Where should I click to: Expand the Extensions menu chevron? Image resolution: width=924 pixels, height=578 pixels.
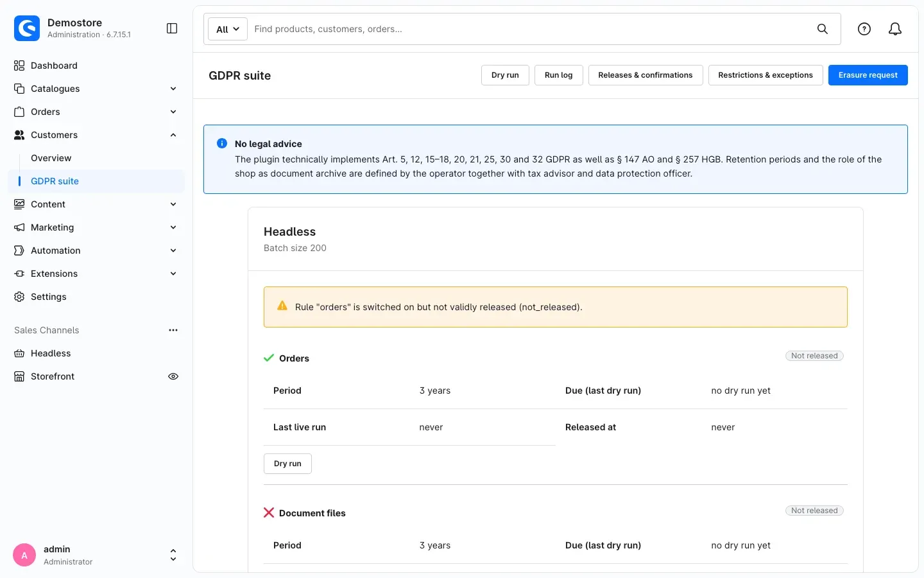click(173, 274)
